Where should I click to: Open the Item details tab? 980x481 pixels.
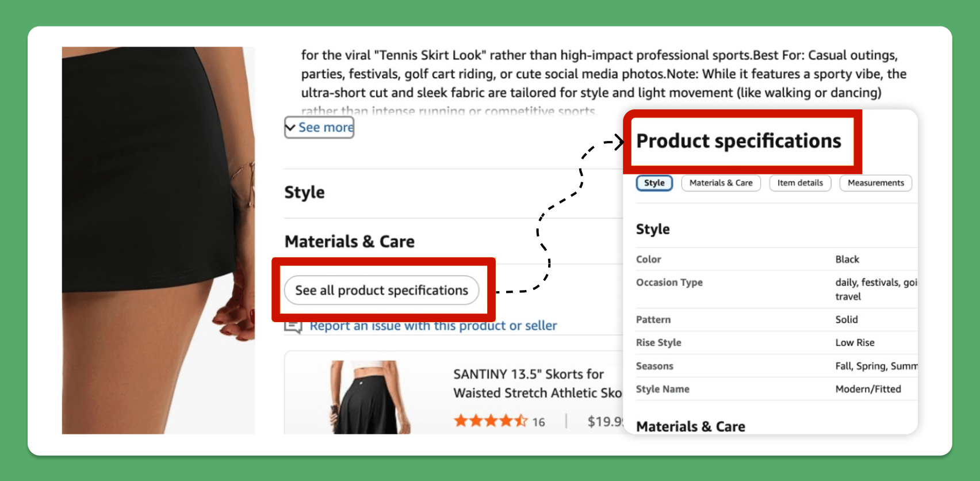[x=800, y=183]
